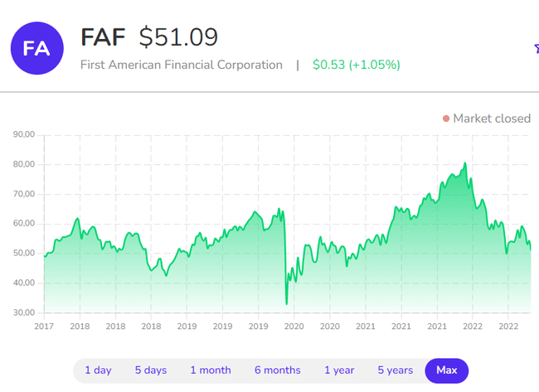Click the green $0.53 (+1.05%) change

[357, 65]
